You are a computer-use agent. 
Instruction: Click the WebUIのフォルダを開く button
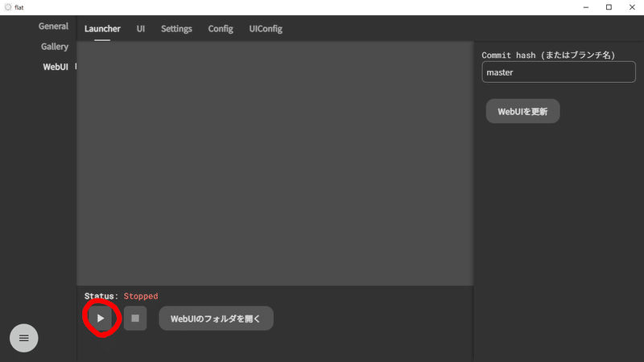[x=216, y=319]
